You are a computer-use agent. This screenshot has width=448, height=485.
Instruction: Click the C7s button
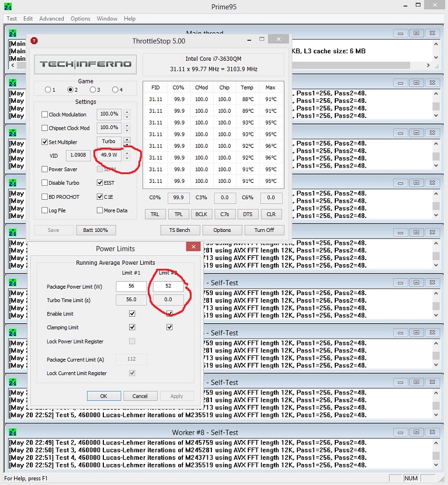(x=225, y=214)
